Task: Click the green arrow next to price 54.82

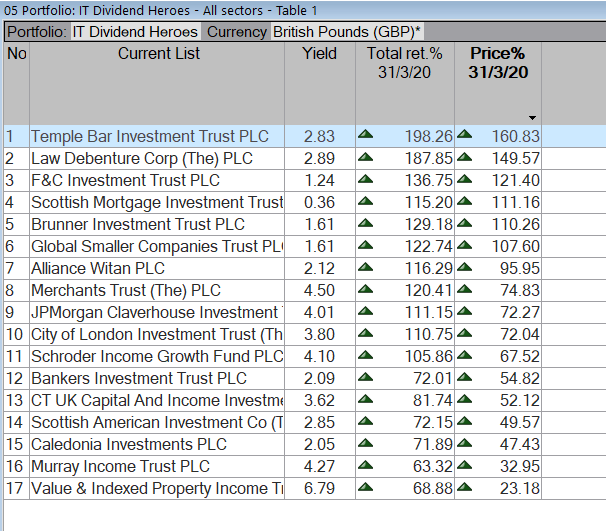Action: 464,378
